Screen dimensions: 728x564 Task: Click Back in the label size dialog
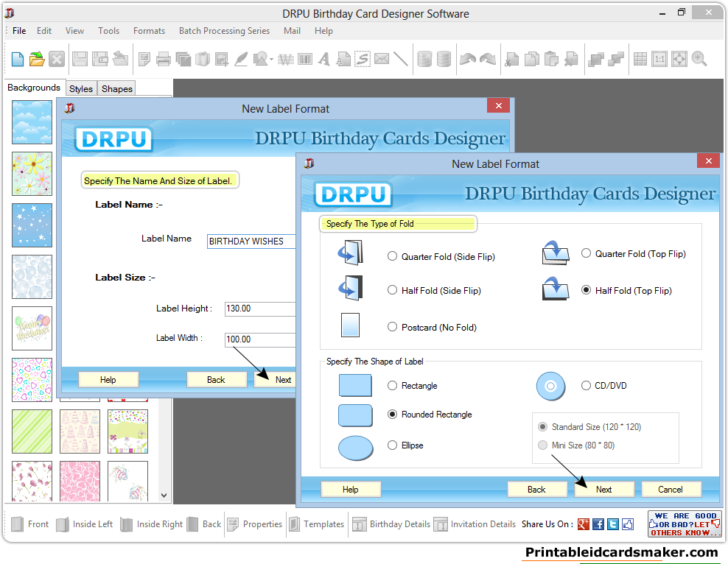tap(217, 379)
